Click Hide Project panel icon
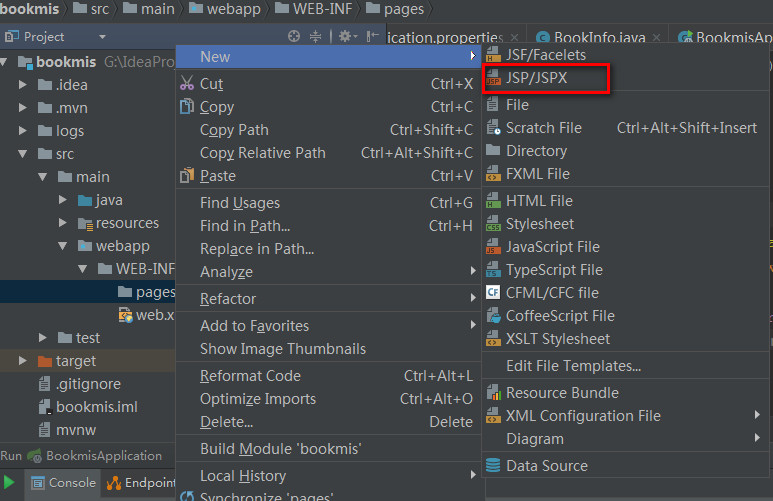 coord(373,36)
